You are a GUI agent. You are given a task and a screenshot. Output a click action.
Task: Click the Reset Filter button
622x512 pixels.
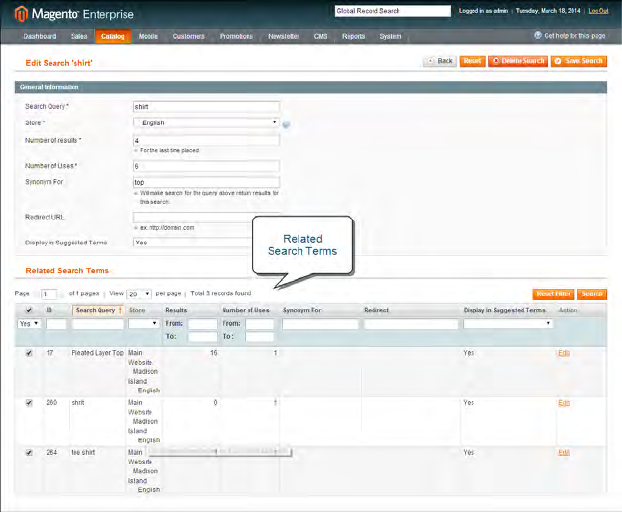553,294
